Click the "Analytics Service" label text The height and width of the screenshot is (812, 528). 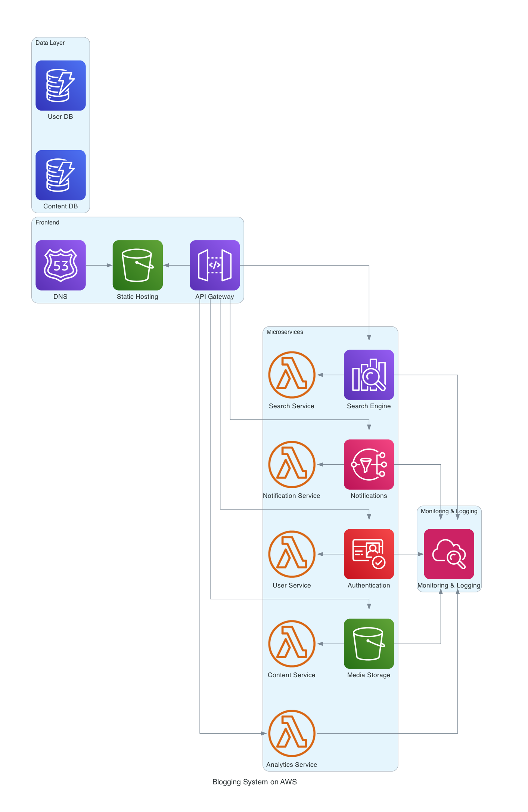(x=292, y=765)
